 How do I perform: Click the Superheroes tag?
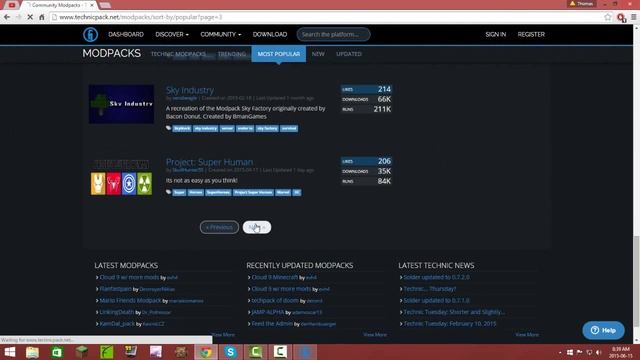pos(218,192)
